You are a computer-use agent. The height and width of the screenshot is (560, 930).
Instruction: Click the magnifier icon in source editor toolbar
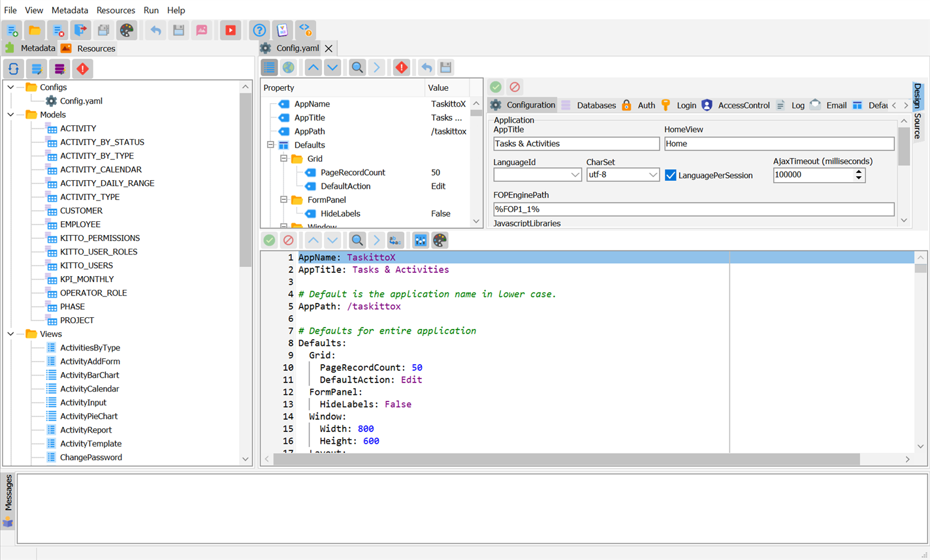click(357, 240)
